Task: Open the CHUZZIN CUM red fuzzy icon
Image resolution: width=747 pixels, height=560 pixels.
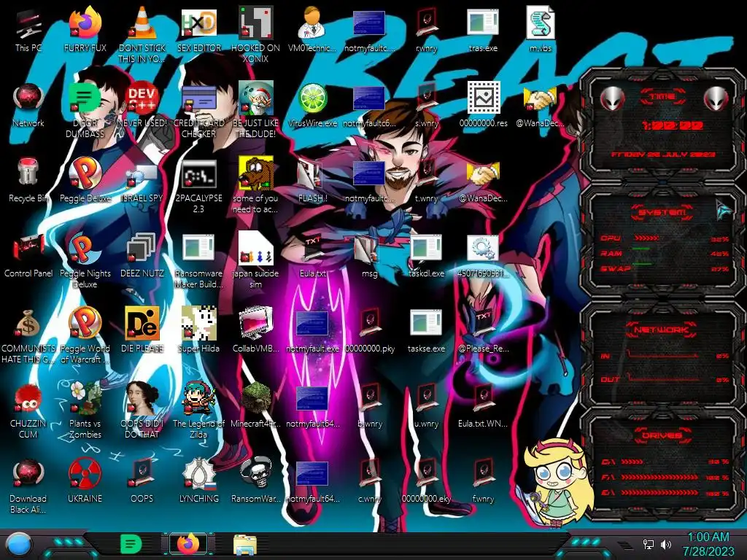Action: [28, 411]
